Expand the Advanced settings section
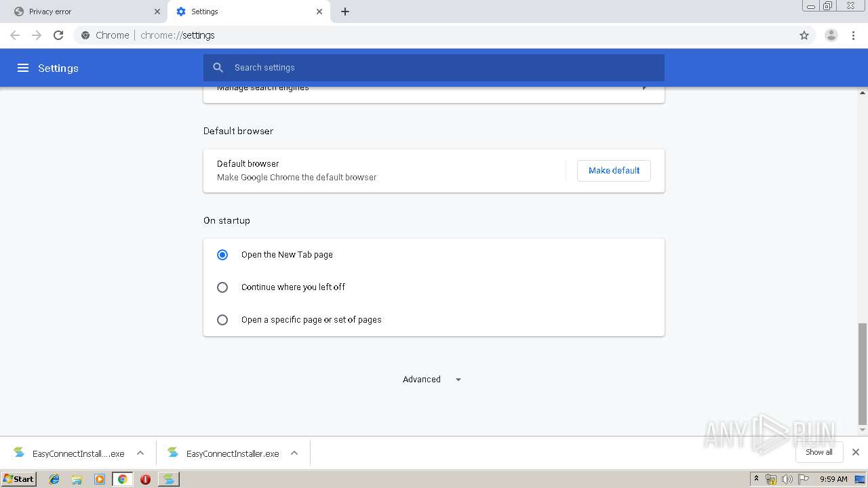 tap(432, 380)
